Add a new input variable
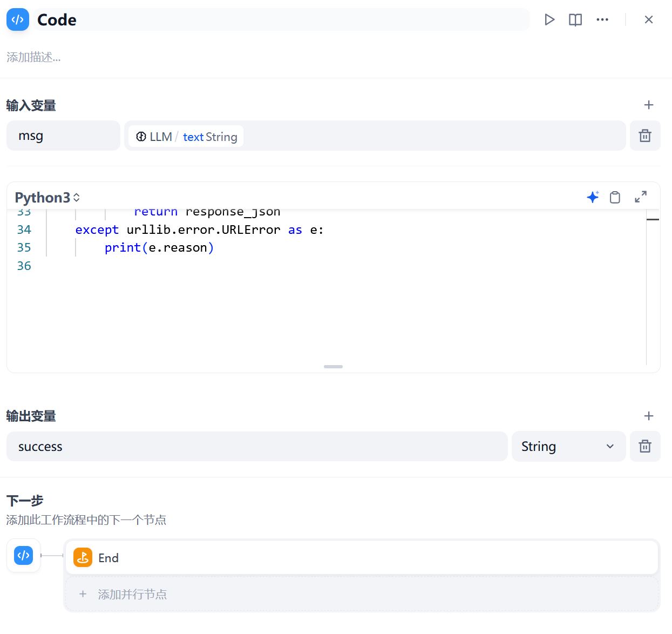Image resolution: width=672 pixels, height=634 pixels. (x=649, y=105)
